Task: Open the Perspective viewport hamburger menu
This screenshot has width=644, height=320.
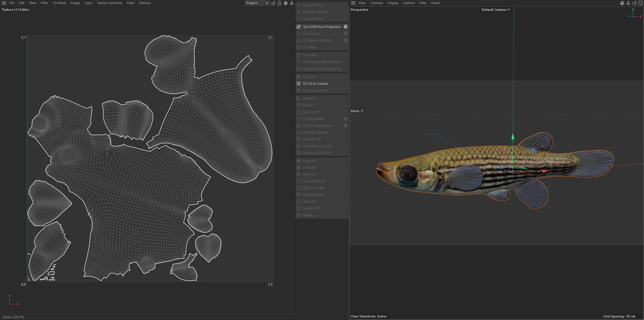Action: (353, 3)
